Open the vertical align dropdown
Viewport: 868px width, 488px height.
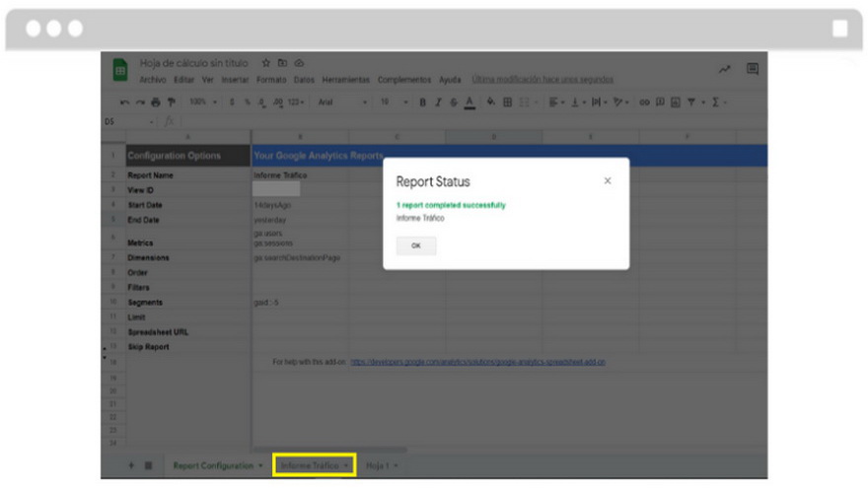click(x=578, y=103)
